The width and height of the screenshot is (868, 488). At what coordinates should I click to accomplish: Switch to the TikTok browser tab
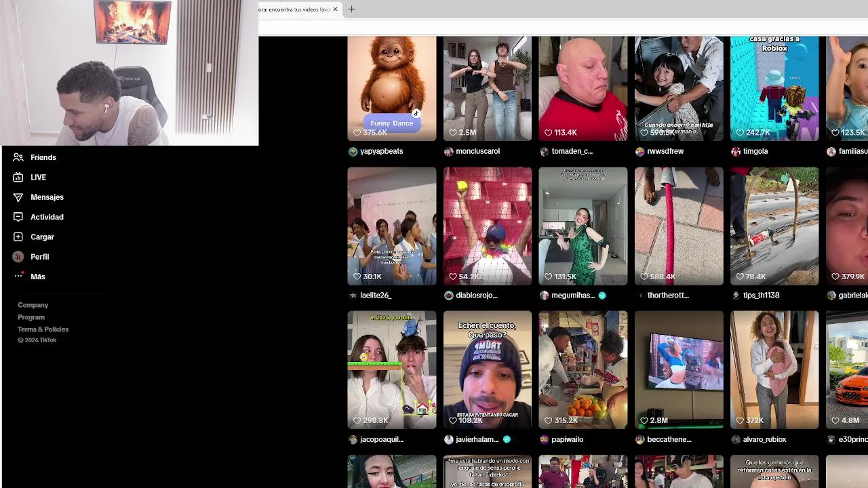[294, 9]
